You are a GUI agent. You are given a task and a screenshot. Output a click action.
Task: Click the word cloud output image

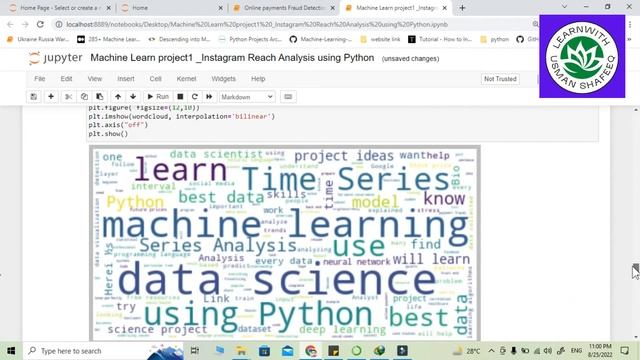tap(285, 243)
